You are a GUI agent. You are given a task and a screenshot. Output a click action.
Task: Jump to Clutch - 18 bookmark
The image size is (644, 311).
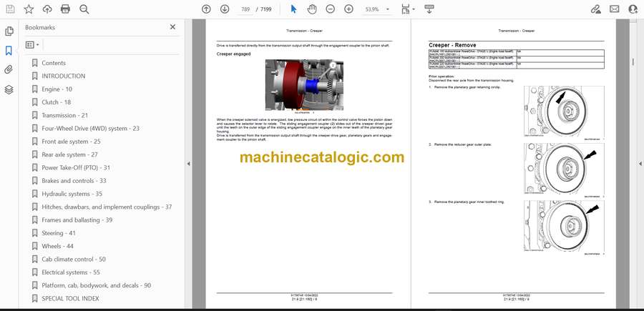coord(57,102)
